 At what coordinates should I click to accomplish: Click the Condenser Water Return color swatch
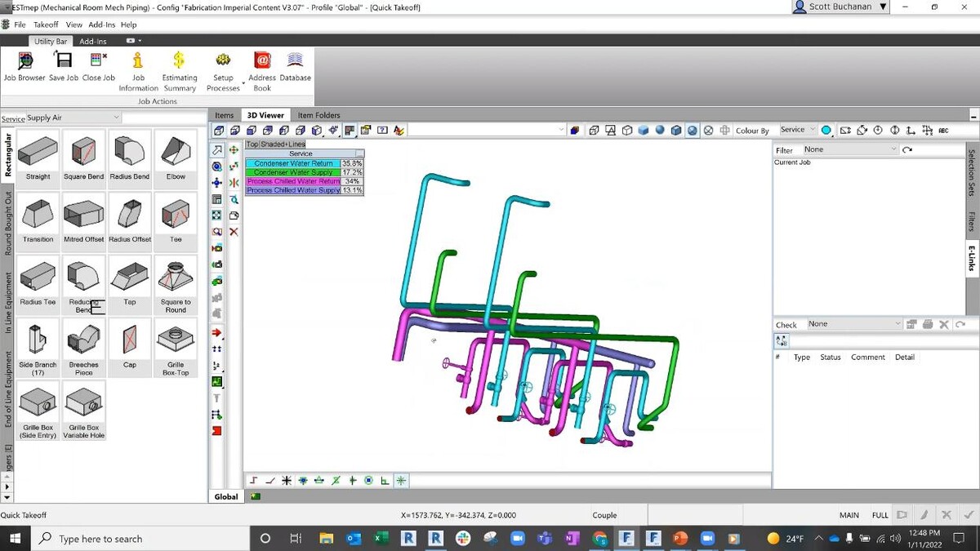point(292,163)
